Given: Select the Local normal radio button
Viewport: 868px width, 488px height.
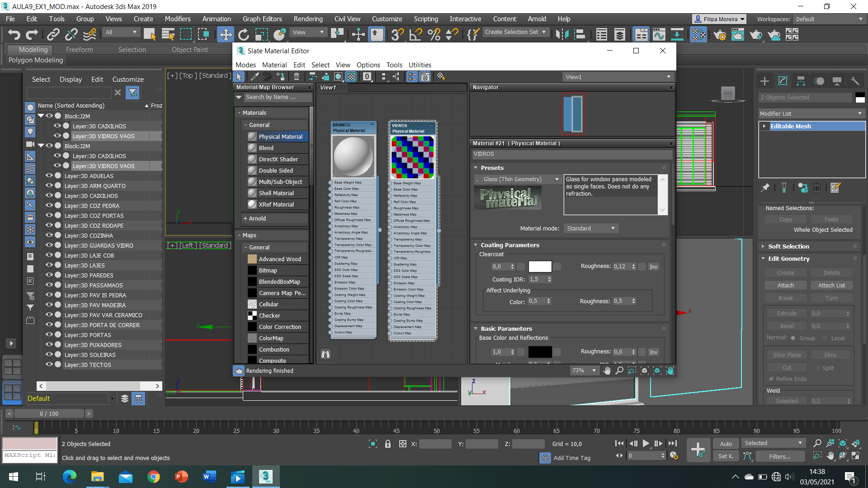Looking at the screenshot, I should click(x=825, y=338).
